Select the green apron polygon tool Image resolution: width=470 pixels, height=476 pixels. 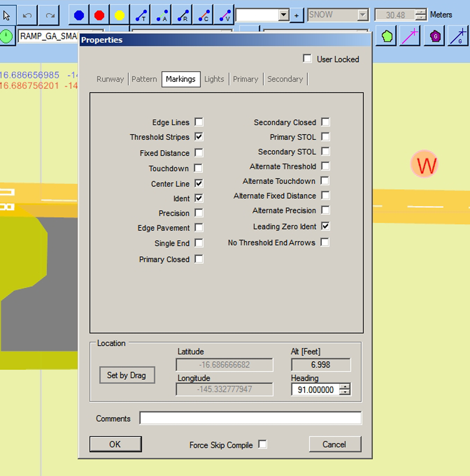385,36
